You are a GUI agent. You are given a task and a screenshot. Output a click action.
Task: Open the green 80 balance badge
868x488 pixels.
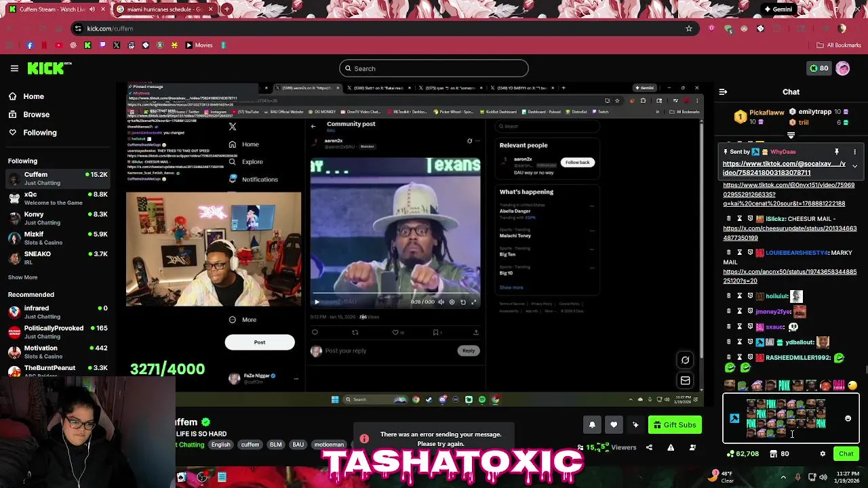pos(818,68)
